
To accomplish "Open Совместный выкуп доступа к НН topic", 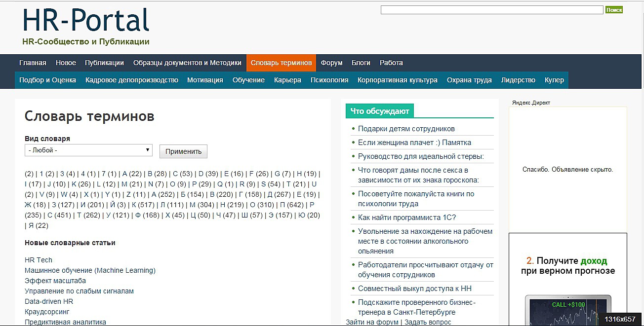I will tap(415, 289).
